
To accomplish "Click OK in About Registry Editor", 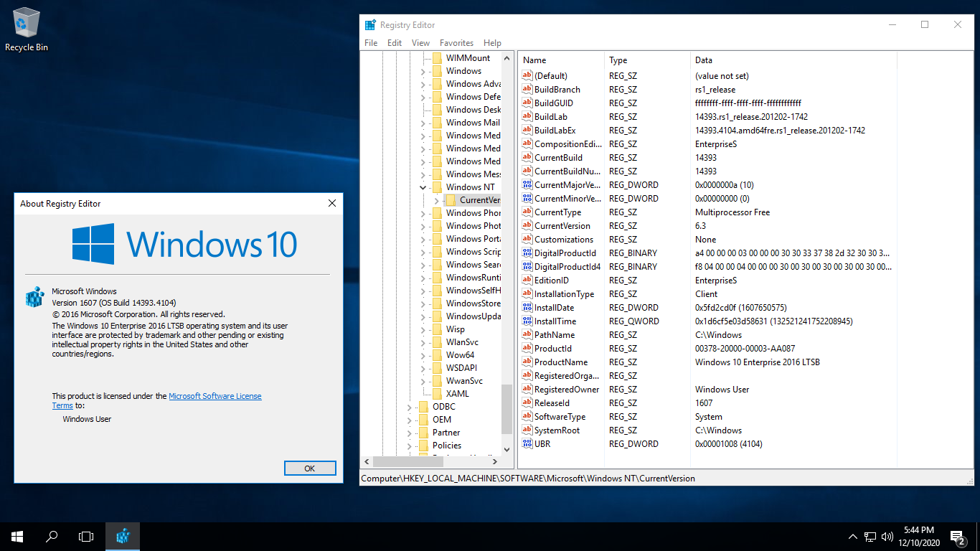I will [x=310, y=468].
